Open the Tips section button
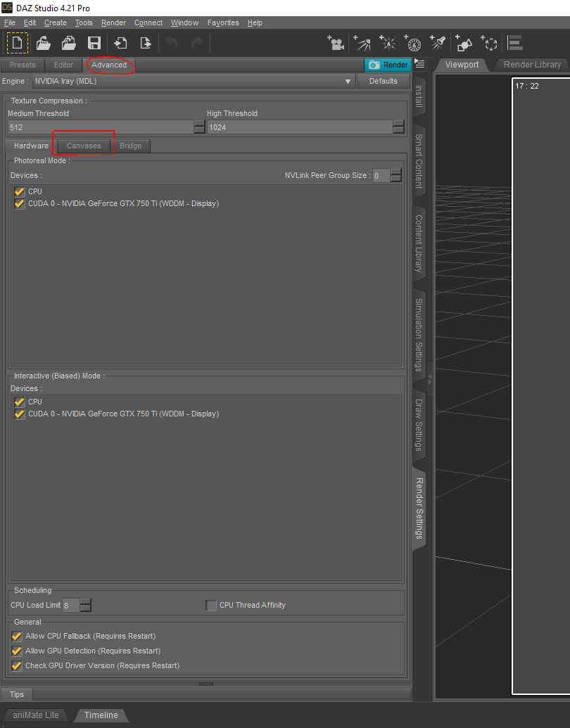The image size is (570, 728). click(17, 694)
